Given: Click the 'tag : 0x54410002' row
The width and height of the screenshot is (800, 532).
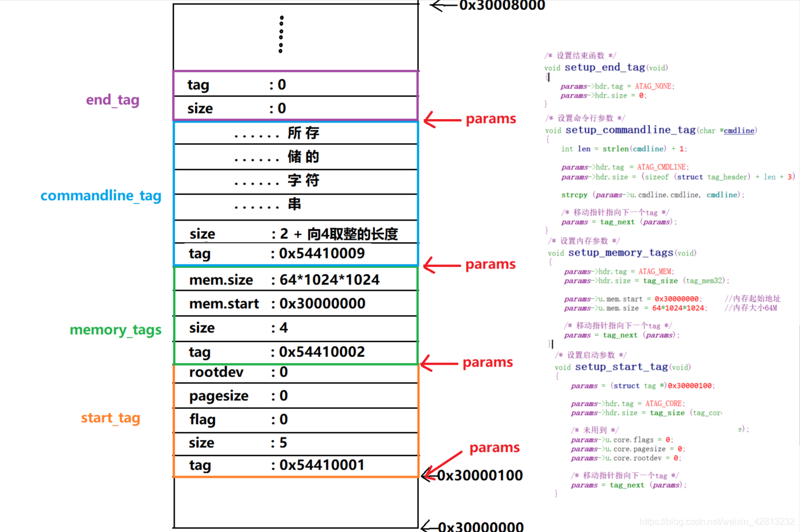Looking at the screenshot, I should click(x=296, y=352).
